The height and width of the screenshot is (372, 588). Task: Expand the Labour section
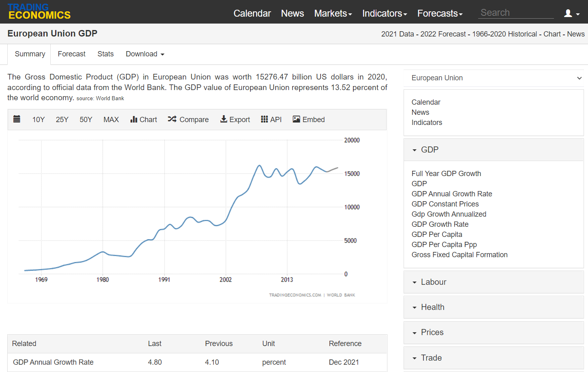[x=494, y=282]
